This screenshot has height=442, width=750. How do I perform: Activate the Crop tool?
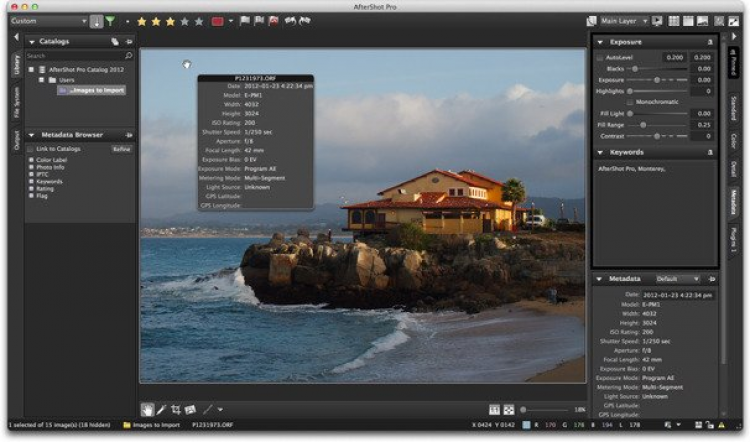pos(176,409)
